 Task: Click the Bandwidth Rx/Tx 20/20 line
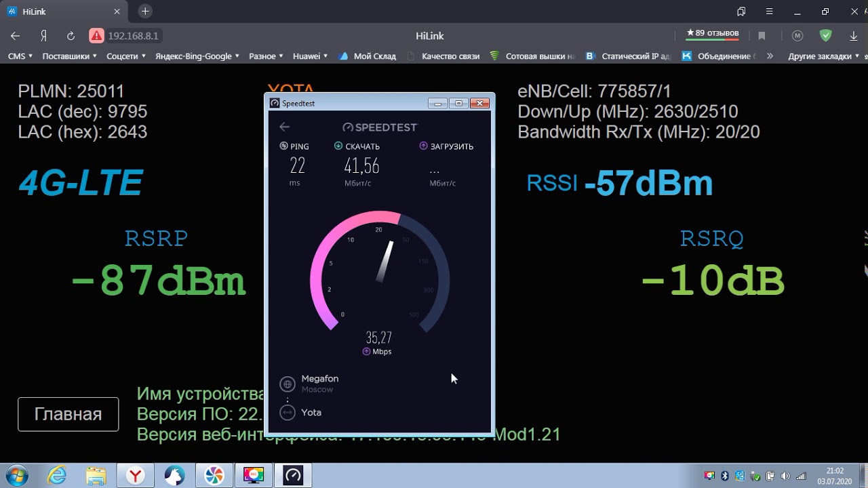click(x=639, y=132)
